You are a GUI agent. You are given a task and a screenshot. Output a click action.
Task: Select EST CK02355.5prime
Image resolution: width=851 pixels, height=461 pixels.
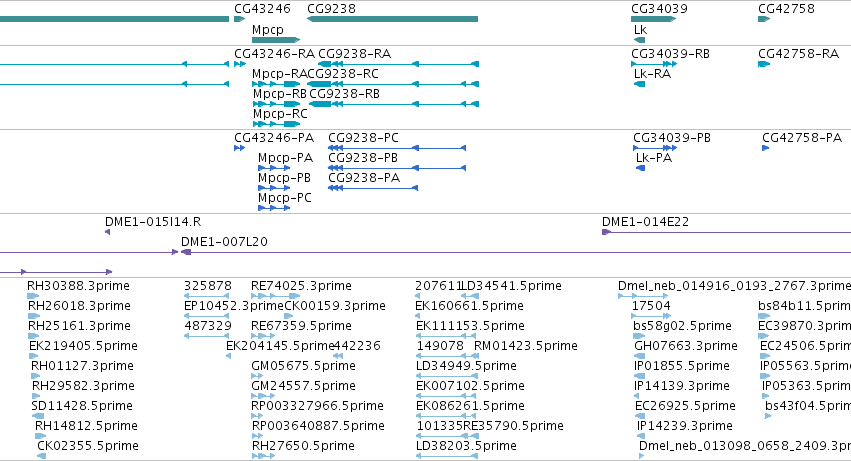88,447
